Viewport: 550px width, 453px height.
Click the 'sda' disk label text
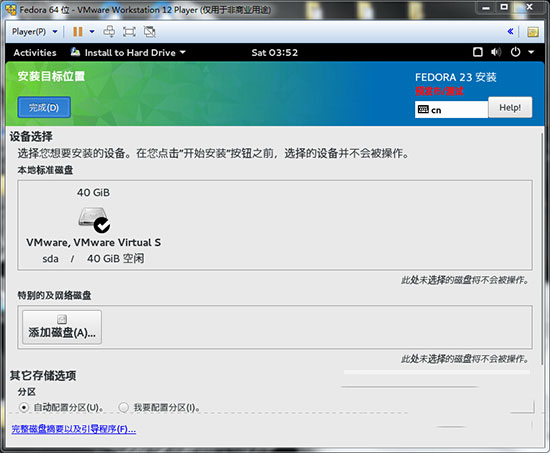[51, 259]
